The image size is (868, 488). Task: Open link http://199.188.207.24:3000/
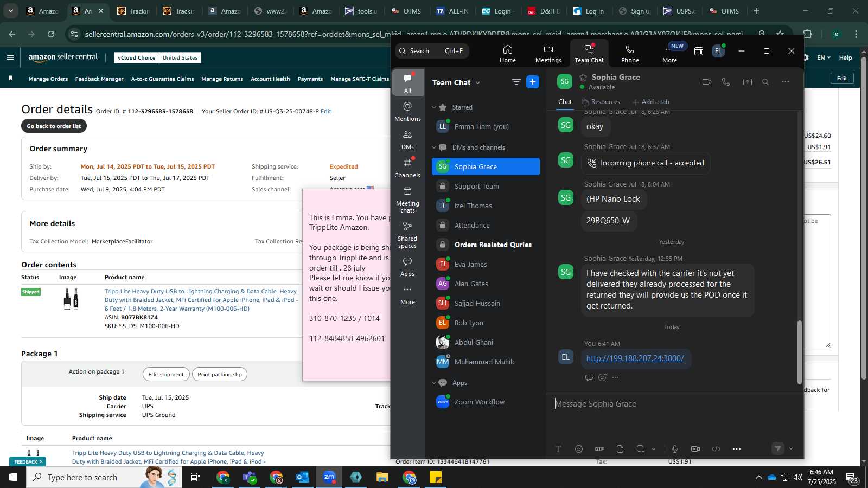(635, 358)
